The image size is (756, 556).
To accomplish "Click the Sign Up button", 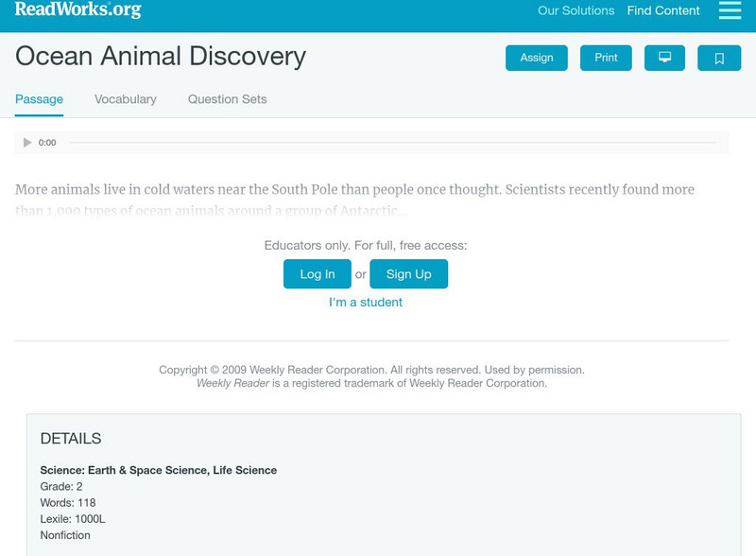I will pos(408,274).
